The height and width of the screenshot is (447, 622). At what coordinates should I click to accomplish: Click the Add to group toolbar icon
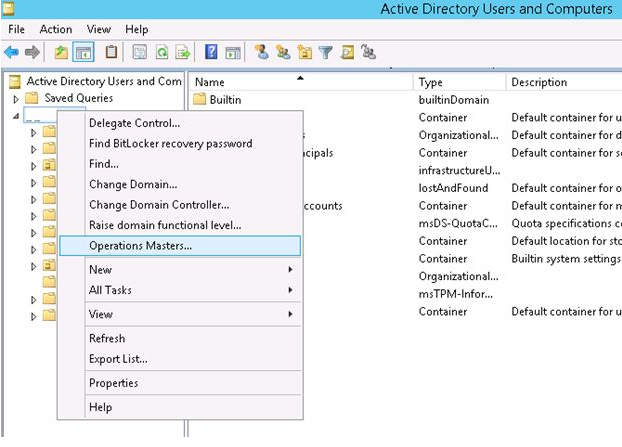(369, 52)
